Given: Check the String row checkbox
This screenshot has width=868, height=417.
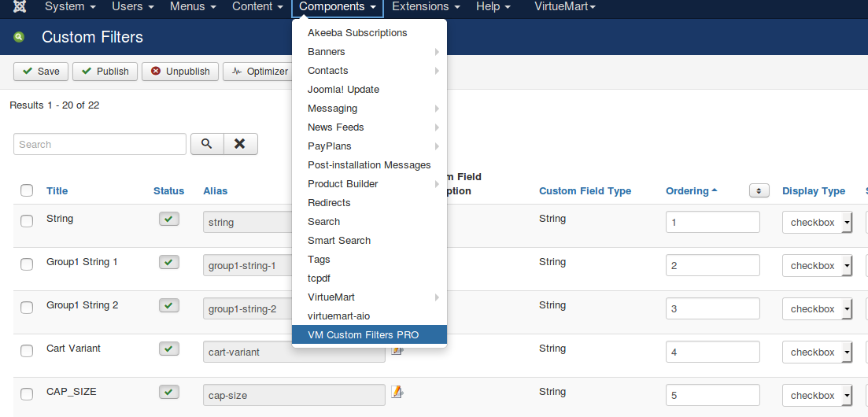Looking at the screenshot, I should (x=27, y=221).
